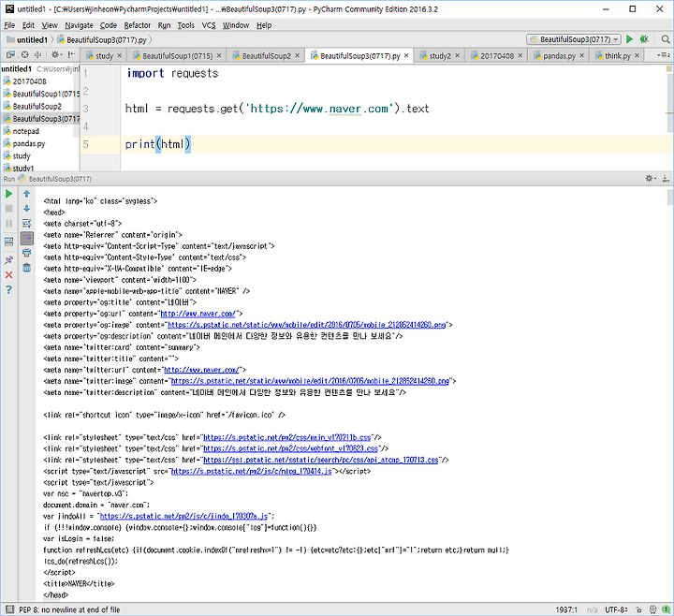Jump up the stack trace arrow
Image resolution: width=674 pixels, height=616 pixels.
[26, 194]
